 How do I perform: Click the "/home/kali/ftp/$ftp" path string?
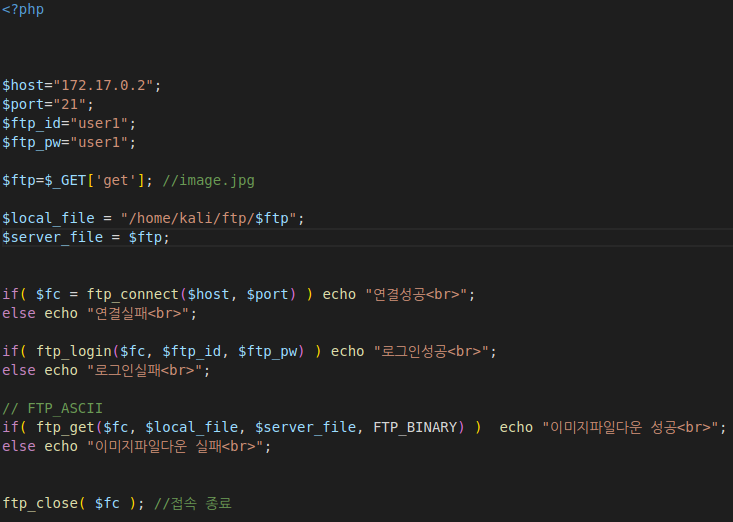(x=208, y=218)
